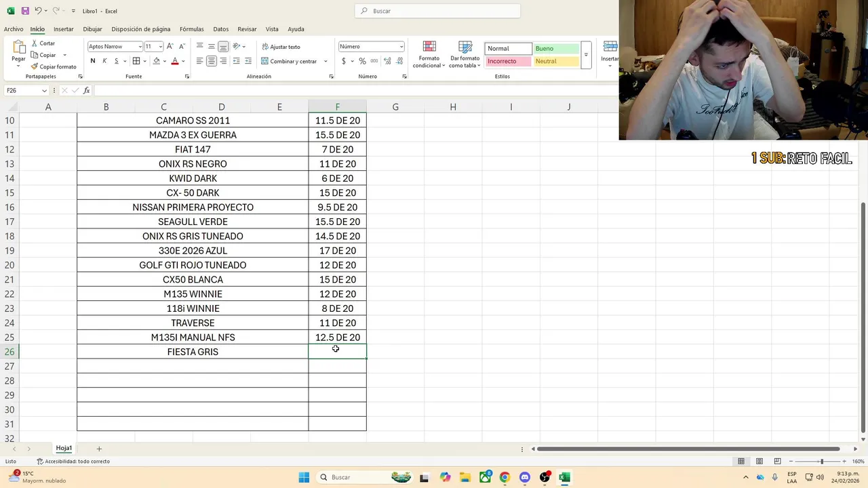The height and width of the screenshot is (488, 868).
Task: Switch to Page Layout view
Action: 759,462
